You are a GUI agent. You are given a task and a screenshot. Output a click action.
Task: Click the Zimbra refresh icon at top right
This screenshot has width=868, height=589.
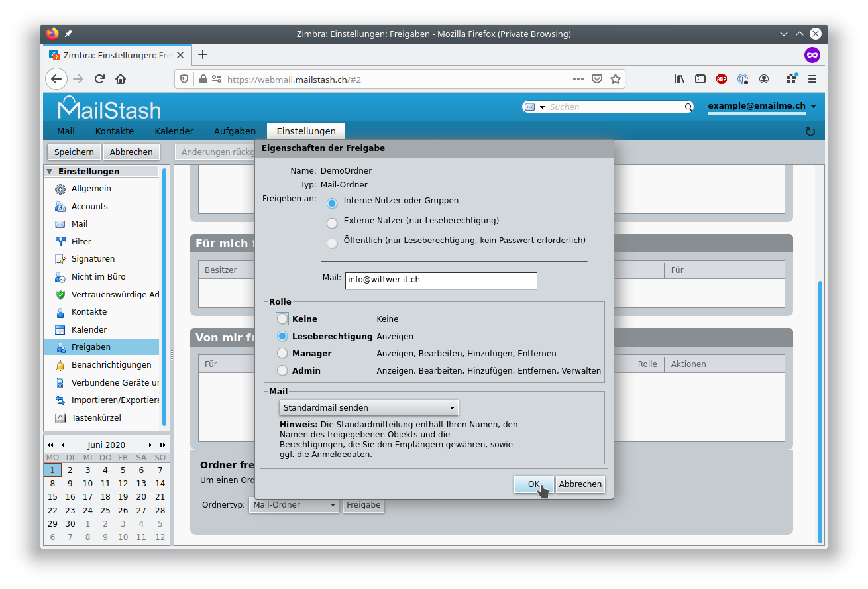(x=810, y=131)
